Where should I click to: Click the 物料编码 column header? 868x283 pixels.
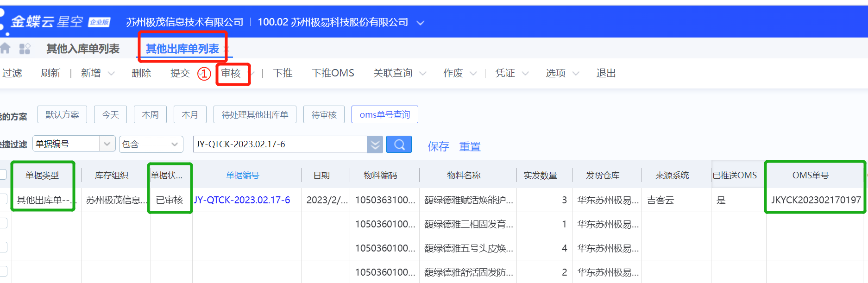[x=380, y=176]
